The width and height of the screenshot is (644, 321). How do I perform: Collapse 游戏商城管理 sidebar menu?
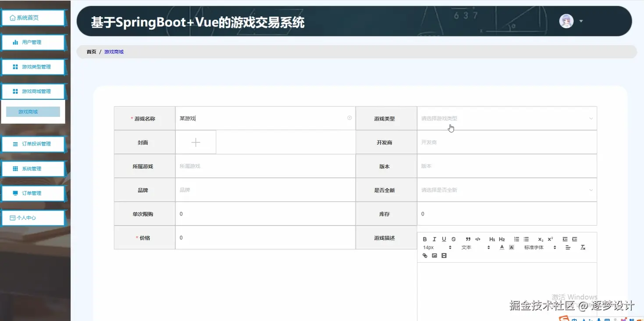tap(33, 91)
